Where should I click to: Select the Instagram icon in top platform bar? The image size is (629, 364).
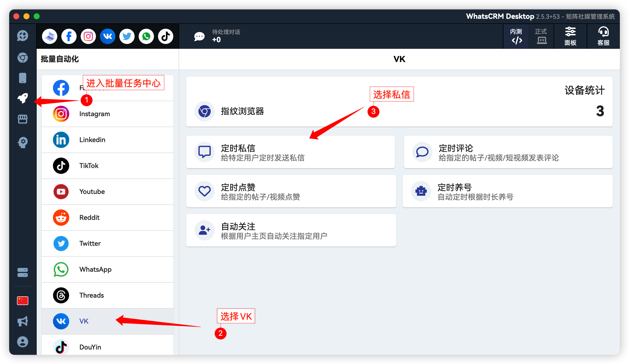click(x=88, y=36)
